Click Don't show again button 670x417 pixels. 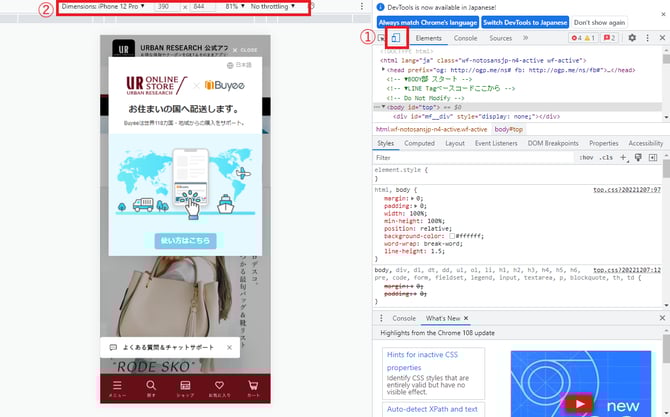[x=599, y=22]
